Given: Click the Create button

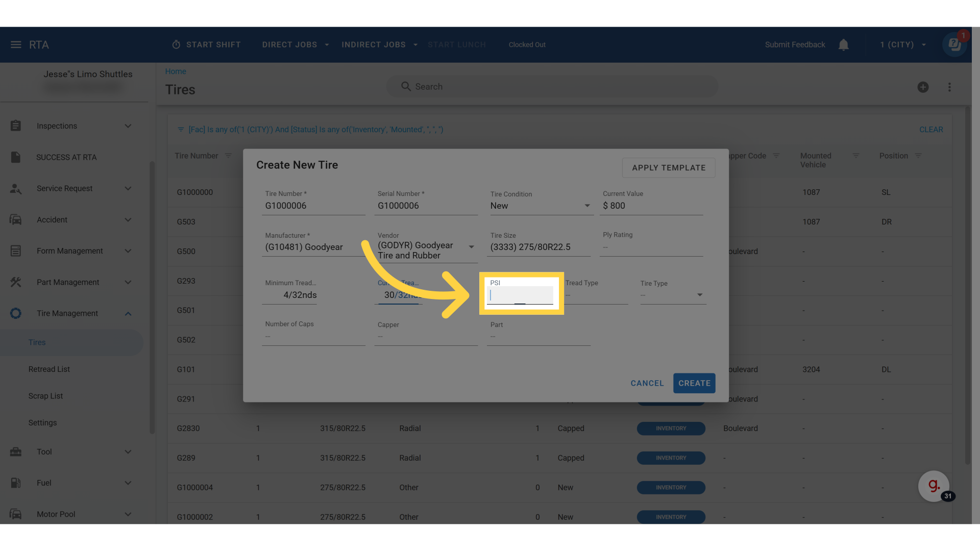Looking at the screenshot, I should 694,383.
